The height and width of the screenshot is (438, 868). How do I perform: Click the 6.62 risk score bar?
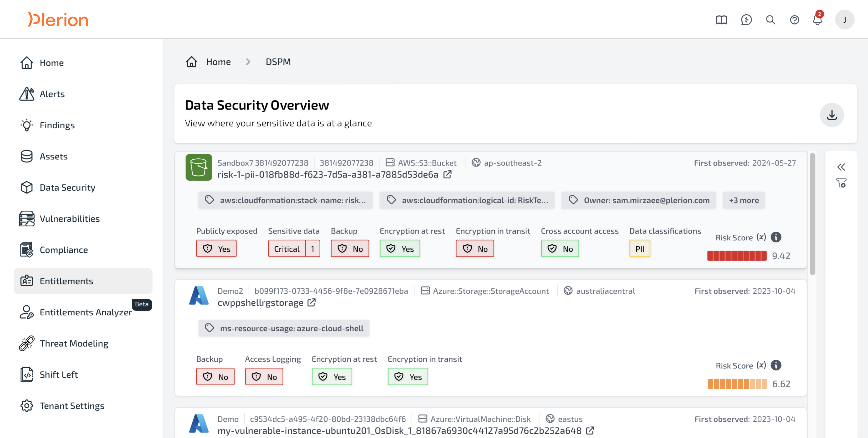coord(737,384)
